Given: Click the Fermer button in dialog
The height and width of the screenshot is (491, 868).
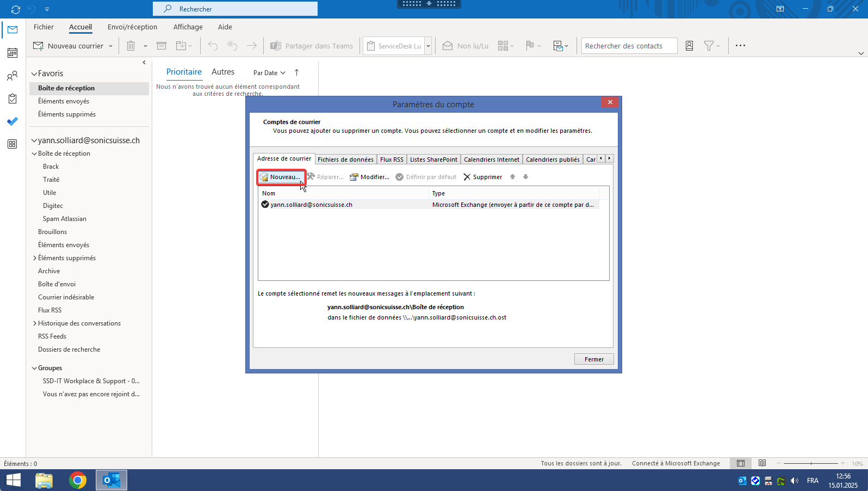Looking at the screenshot, I should tap(593, 359).
